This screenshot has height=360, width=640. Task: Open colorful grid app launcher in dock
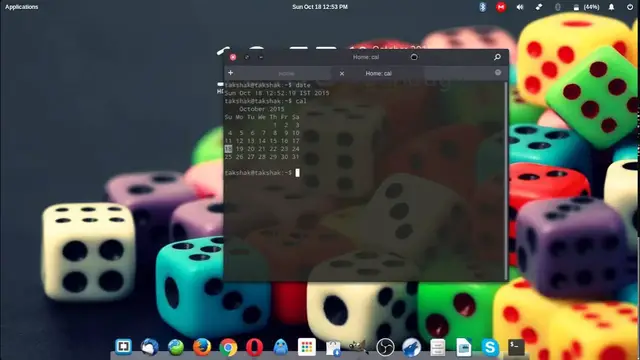point(307,347)
